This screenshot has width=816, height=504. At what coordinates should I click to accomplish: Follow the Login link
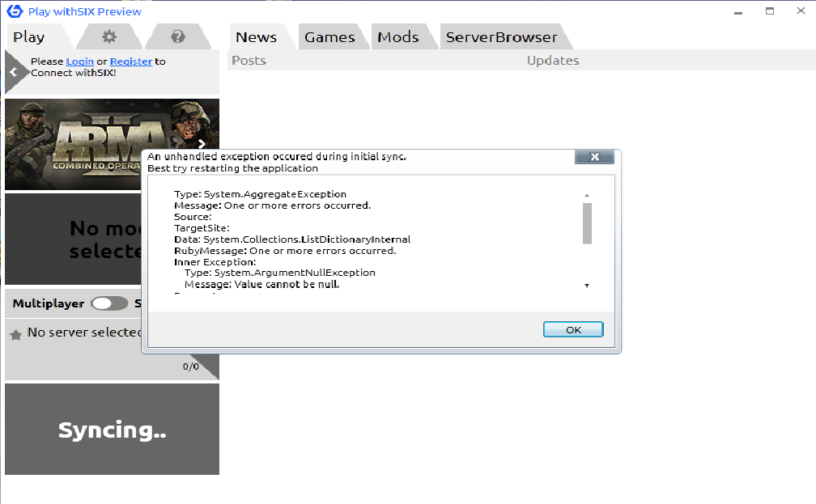(x=80, y=61)
